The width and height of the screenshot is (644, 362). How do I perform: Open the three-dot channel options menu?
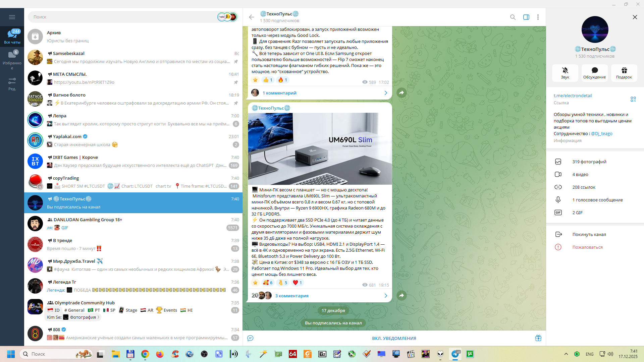pyautogui.click(x=538, y=17)
